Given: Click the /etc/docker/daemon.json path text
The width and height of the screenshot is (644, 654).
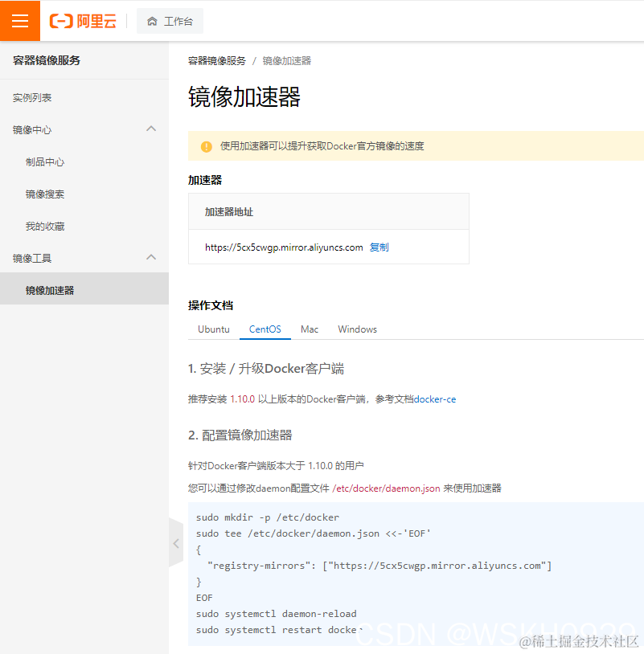Looking at the screenshot, I should (386, 488).
